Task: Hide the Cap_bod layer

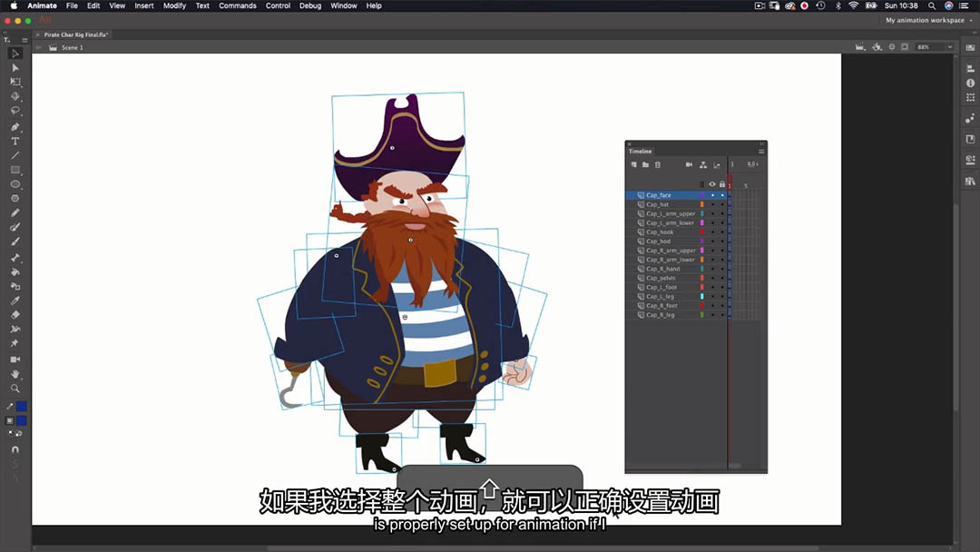Action: coord(712,241)
